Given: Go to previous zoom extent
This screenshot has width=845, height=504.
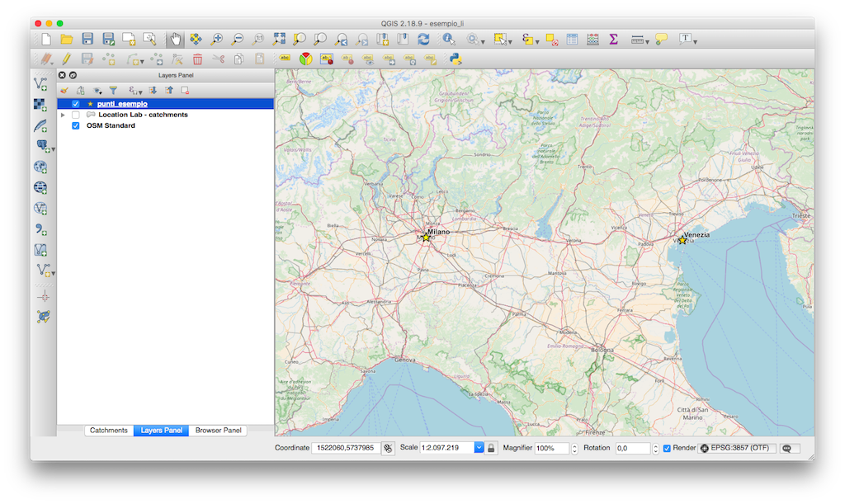Looking at the screenshot, I should [x=341, y=39].
